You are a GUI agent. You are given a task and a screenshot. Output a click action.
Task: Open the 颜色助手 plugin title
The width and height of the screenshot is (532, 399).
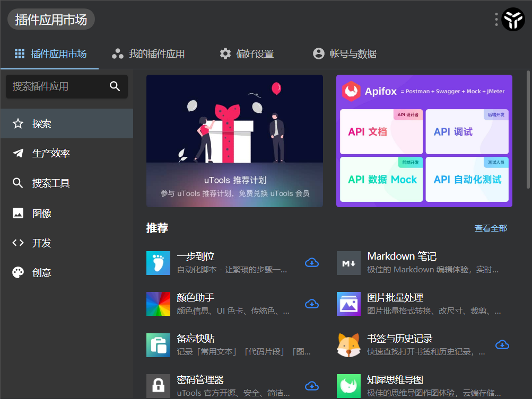coord(196,297)
